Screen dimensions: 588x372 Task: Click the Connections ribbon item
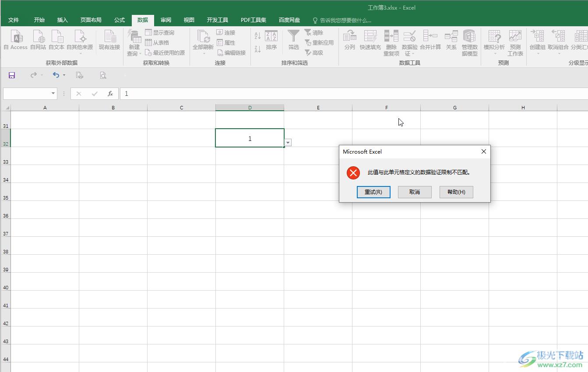pos(226,32)
